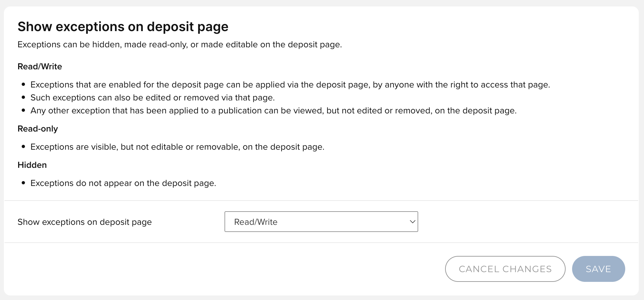Viewport: 644px width, 300px height.
Task: Save the deposit page settings
Action: pyautogui.click(x=598, y=269)
